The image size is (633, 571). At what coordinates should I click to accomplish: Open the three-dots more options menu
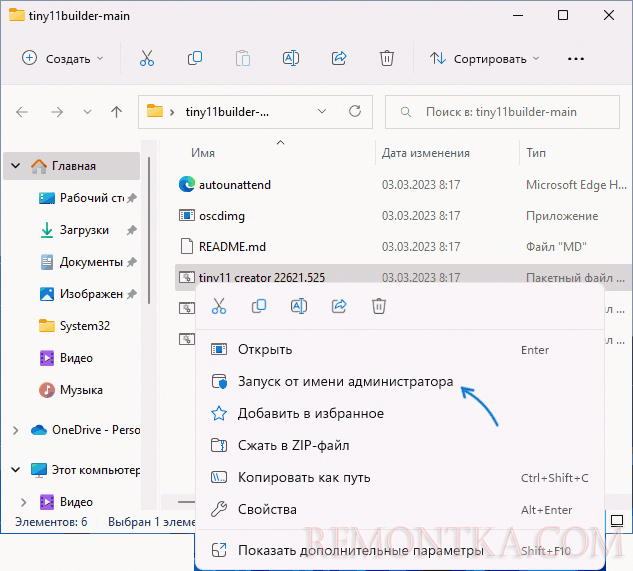(576, 59)
